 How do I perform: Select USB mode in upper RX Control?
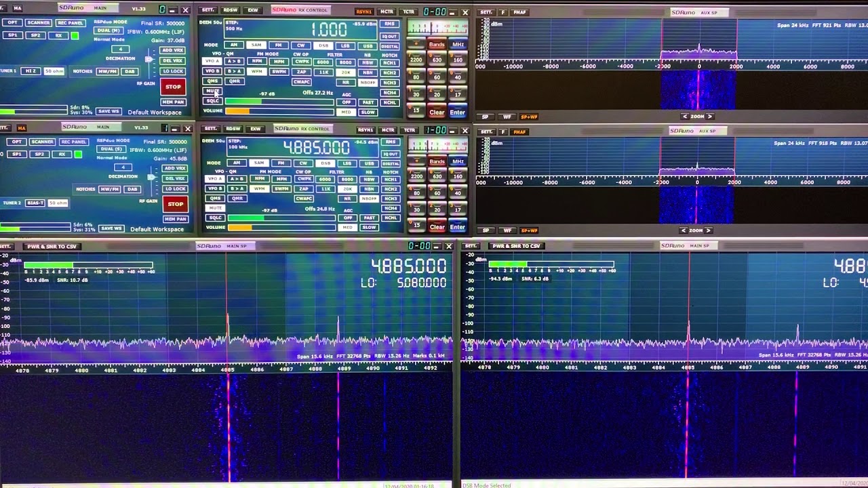[x=368, y=45]
